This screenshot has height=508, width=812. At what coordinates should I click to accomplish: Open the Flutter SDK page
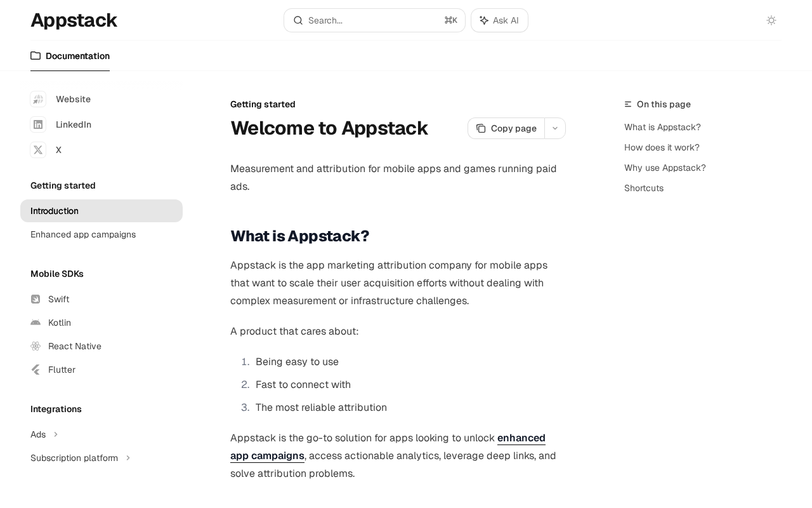click(62, 370)
